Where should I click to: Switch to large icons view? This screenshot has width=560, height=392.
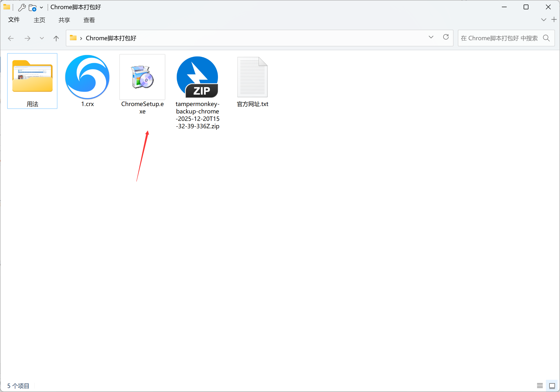[552, 385]
